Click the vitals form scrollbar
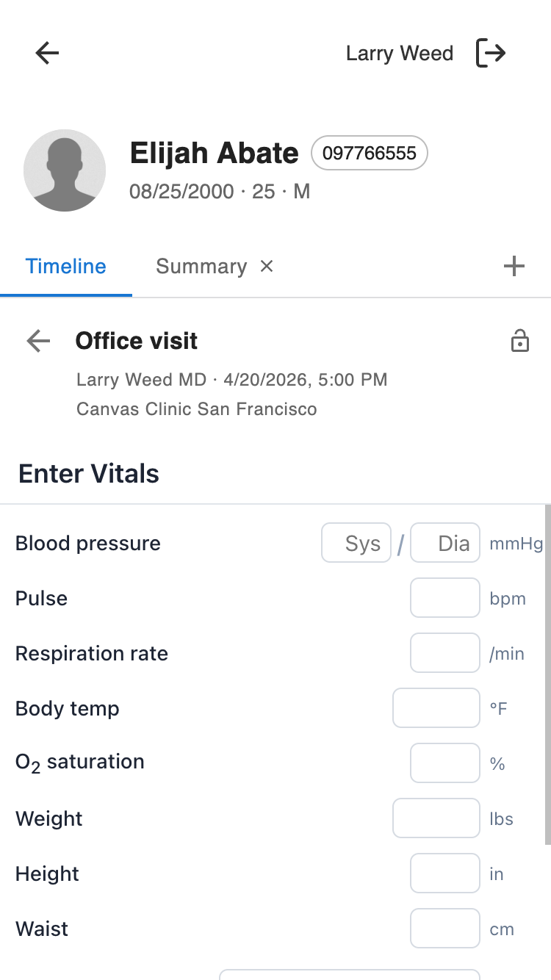The height and width of the screenshot is (980, 551). [547, 674]
